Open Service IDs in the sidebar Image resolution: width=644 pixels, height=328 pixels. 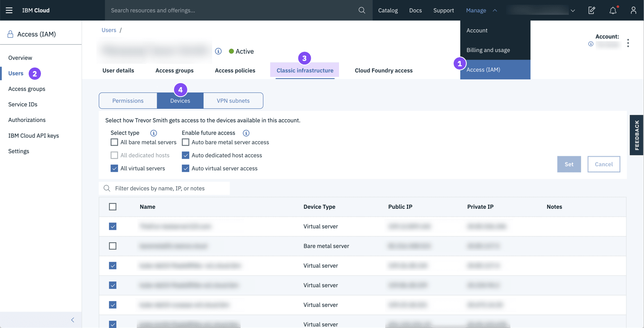click(x=23, y=104)
